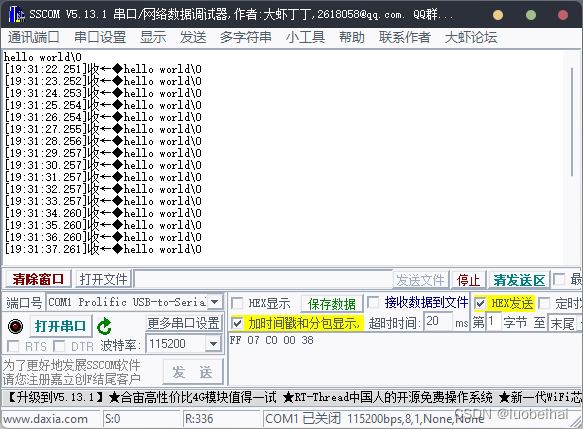Open the 串口设置 menu
Image resolution: width=583 pixels, height=429 pixels.
point(100,37)
